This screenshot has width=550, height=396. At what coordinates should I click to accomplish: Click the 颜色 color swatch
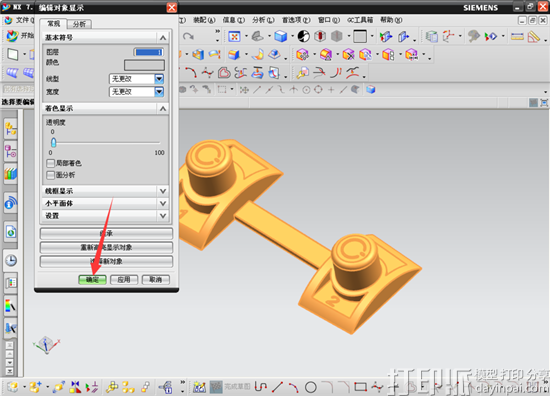pos(144,65)
